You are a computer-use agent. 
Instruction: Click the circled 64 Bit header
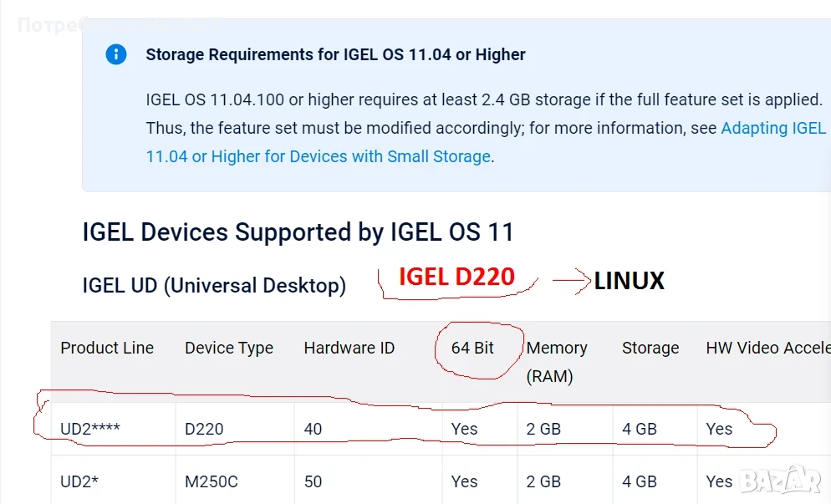(472, 348)
